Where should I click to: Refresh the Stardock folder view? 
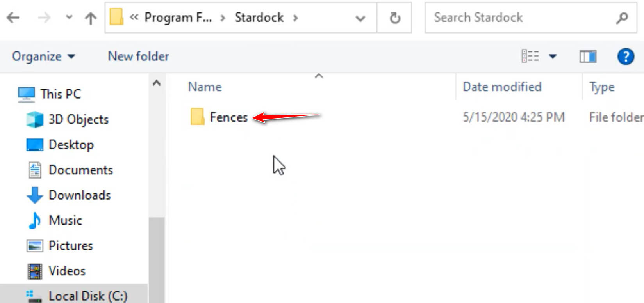click(x=395, y=18)
